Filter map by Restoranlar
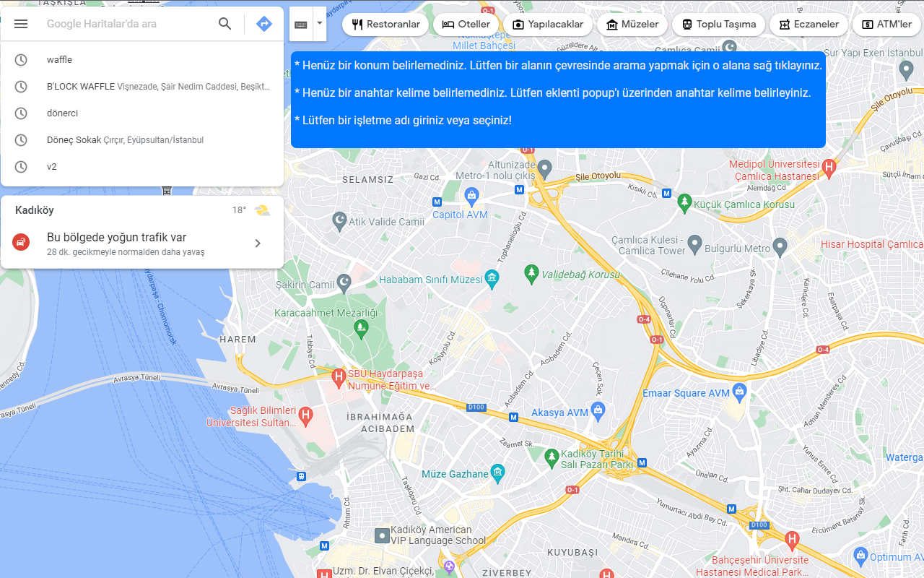Viewport: 924px width, 578px height. [x=385, y=24]
